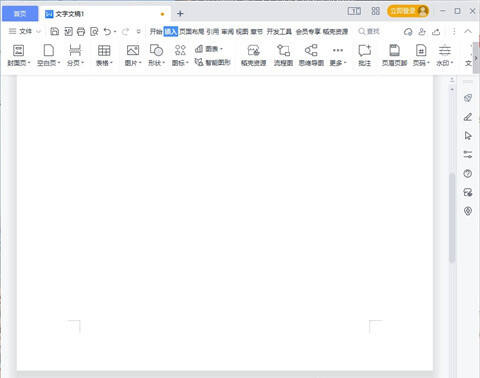Click the sliders properties icon in right sidebar

coord(468,155)
